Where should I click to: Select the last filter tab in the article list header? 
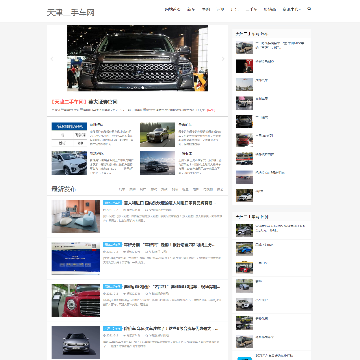point(220,189)
